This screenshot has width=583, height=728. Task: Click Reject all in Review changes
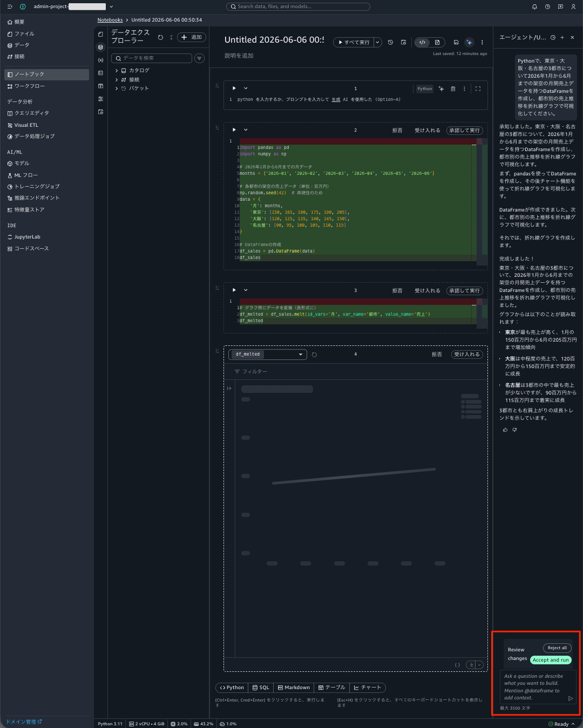click(557, 648)
